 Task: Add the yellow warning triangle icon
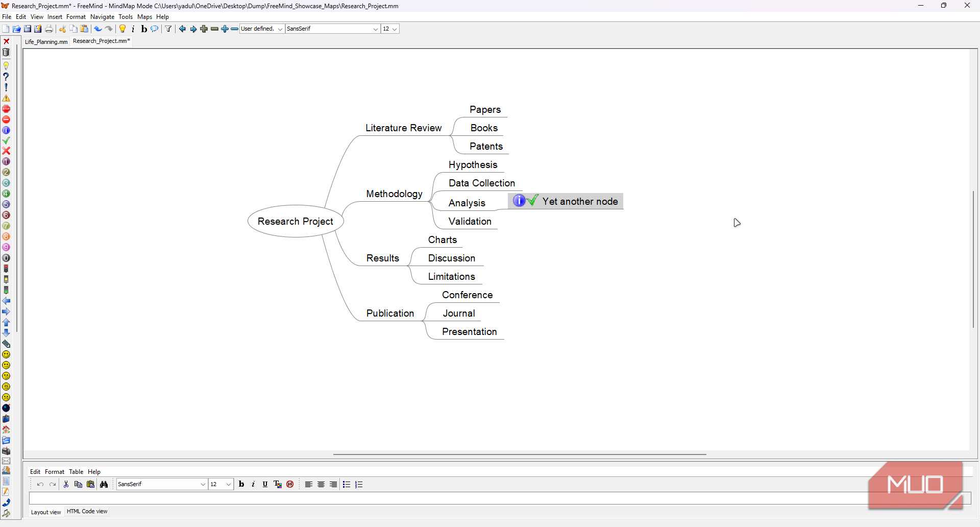click(6, 98)
